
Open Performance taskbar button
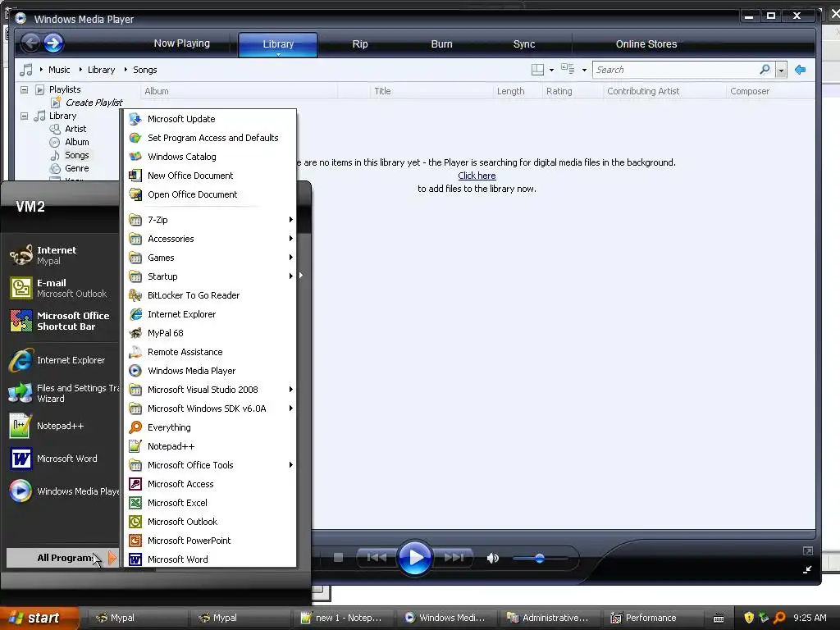point(651,618)
